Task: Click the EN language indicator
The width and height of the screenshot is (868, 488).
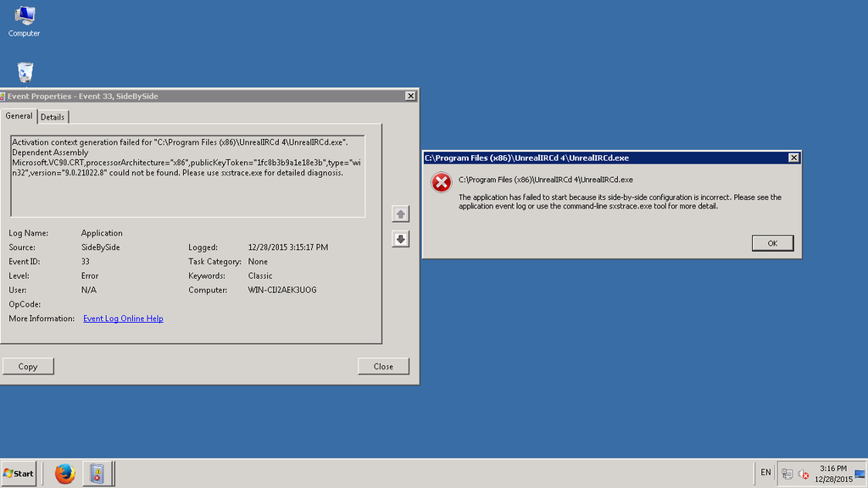Action: [x=765, y=472]
